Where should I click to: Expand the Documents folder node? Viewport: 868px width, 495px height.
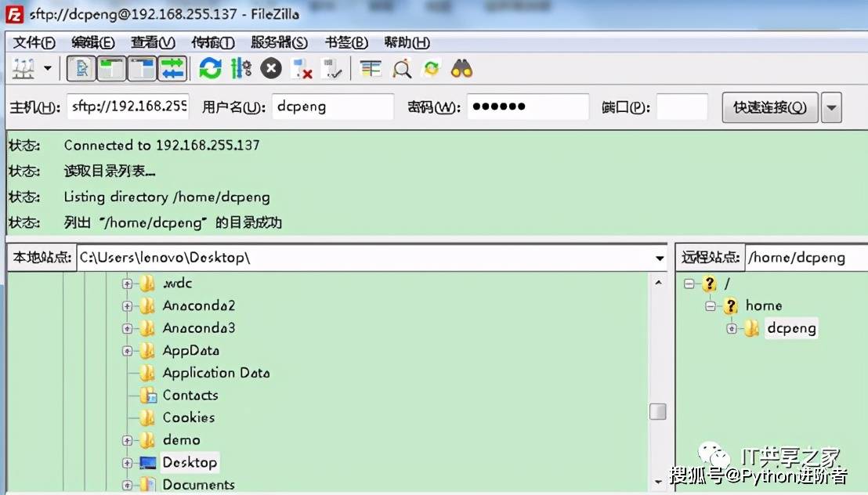point(128,485)
